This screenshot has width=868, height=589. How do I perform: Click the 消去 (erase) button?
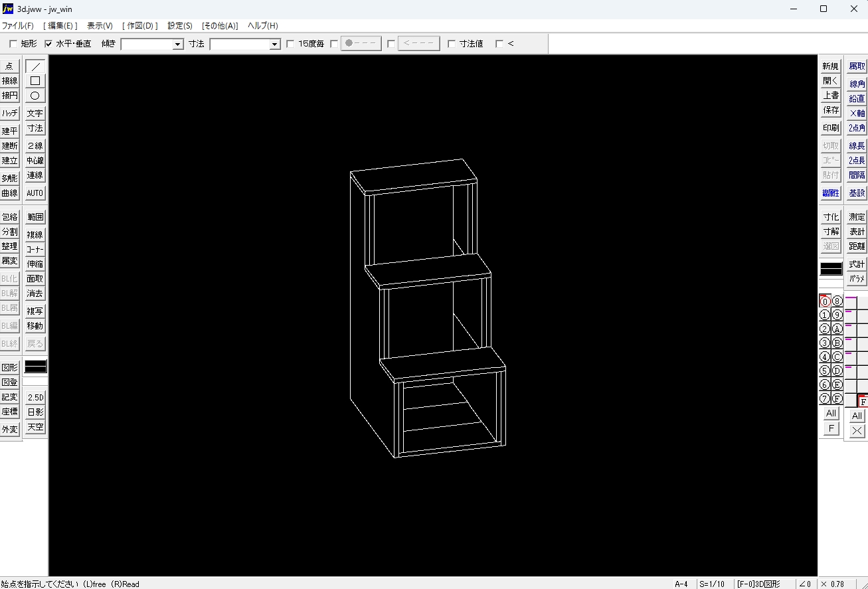35,294
